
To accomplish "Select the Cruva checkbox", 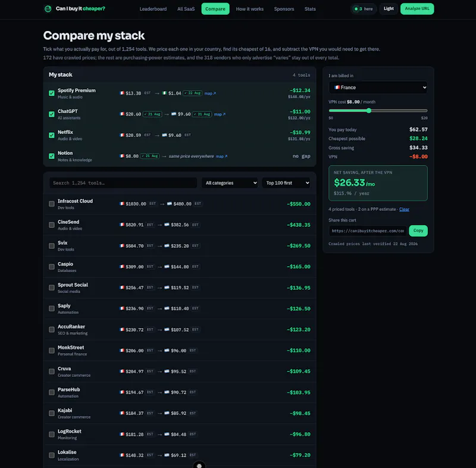I will pos(52,372).
